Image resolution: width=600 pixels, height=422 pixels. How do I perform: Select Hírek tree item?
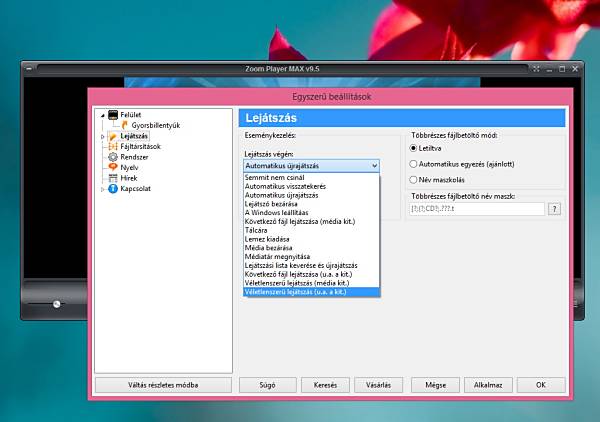click(x=129, y=178)
